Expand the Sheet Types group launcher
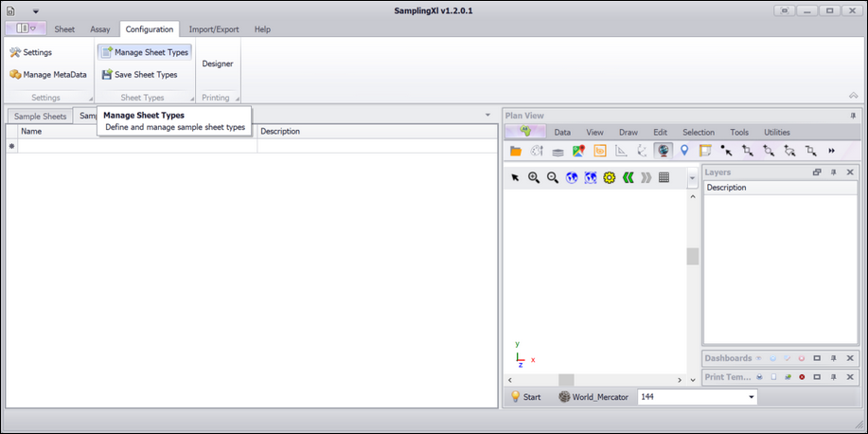The width and height of the screenshot is (868, 434). [x=192, y=99]
